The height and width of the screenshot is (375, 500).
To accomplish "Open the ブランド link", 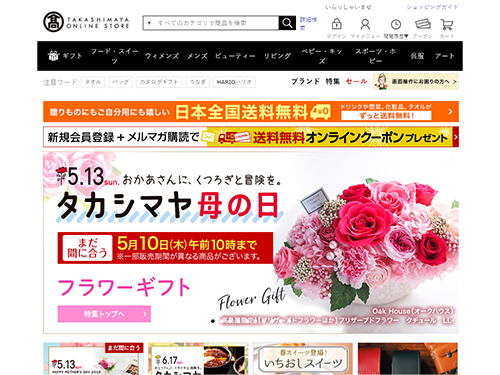I will 305,81.
